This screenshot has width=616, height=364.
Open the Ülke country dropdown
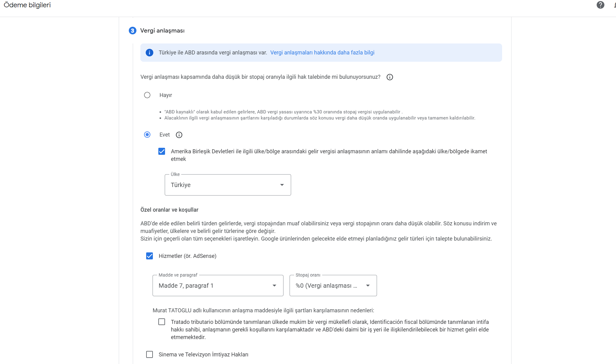click(228, 185)
